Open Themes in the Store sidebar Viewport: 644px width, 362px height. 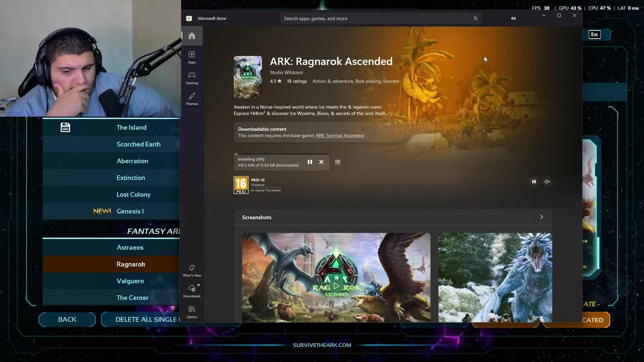[x=192, y=99]
